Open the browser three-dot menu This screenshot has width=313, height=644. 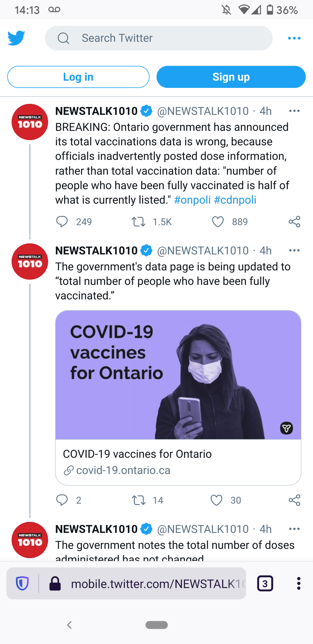coord(299,583)
